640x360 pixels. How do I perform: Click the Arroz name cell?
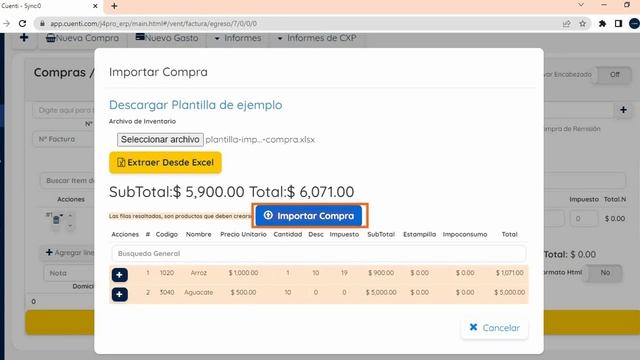[x=198, y=273]
